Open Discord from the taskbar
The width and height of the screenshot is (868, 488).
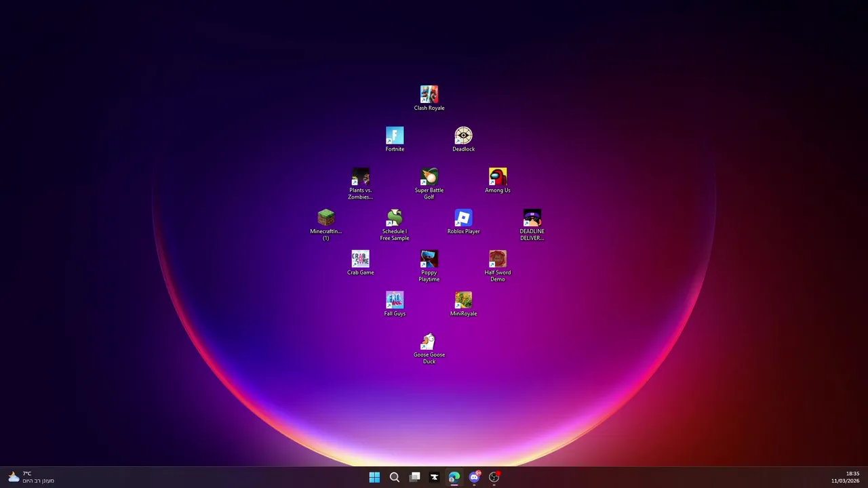(475, 477)
